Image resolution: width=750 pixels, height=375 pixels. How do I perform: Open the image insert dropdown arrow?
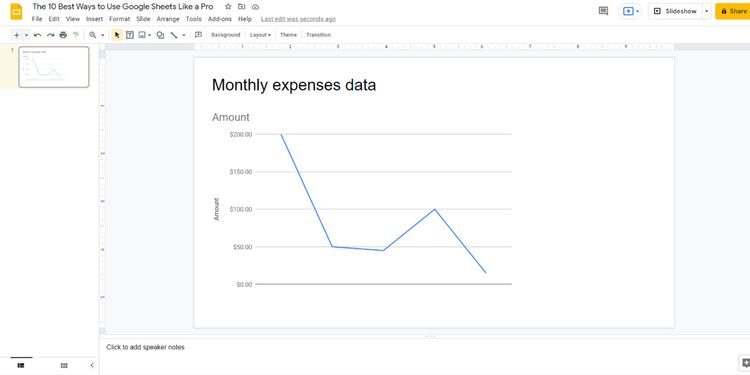[x=150, y=35]
